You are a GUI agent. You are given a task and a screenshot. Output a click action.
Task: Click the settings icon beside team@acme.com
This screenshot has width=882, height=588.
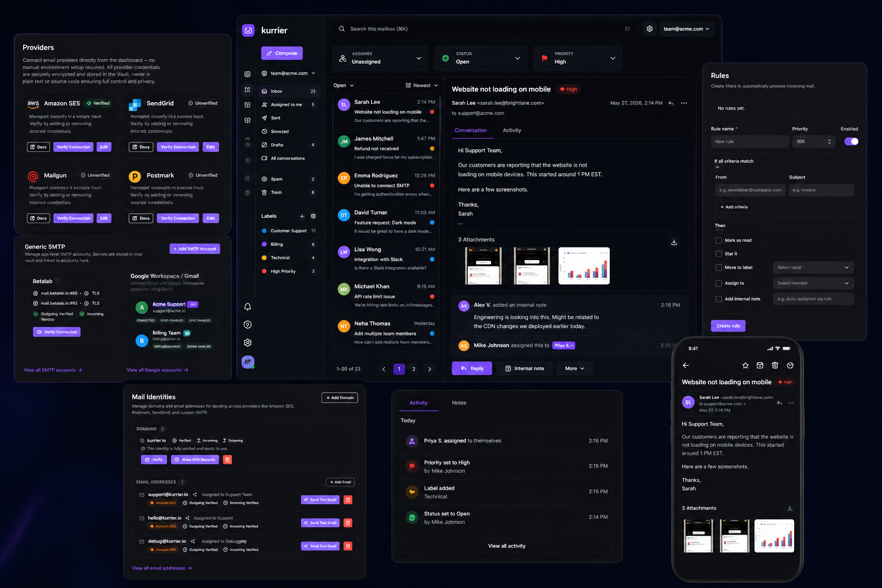tap(649, 29)
